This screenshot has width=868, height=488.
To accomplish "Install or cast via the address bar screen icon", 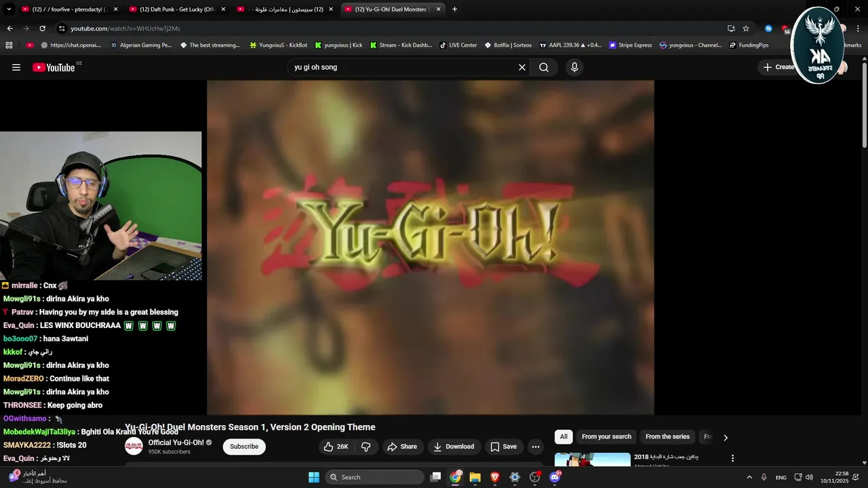I will pos(731,28).
